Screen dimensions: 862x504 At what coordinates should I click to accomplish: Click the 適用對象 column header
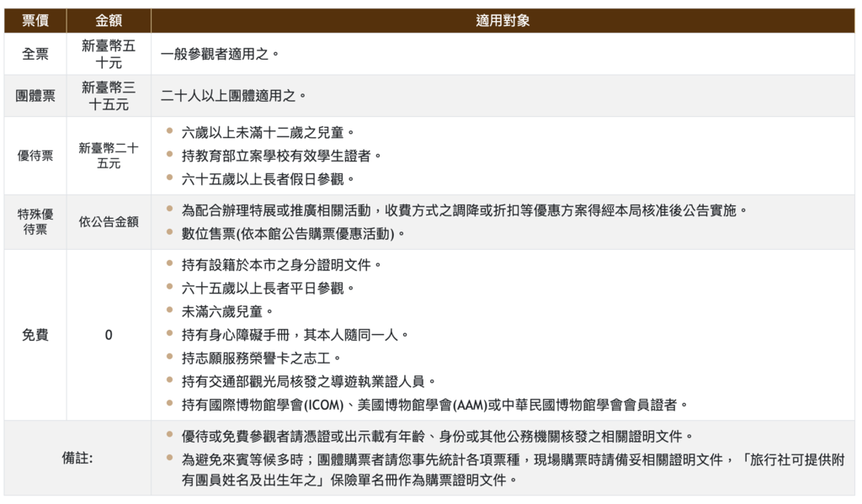[x=503, y=21]
